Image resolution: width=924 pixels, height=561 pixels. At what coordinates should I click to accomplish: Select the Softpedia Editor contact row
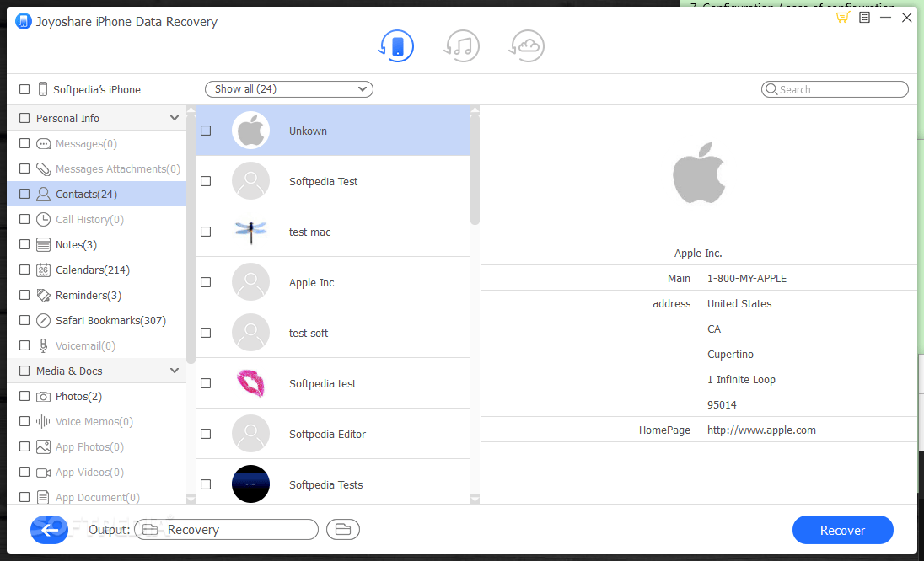(x=334, y=434)
